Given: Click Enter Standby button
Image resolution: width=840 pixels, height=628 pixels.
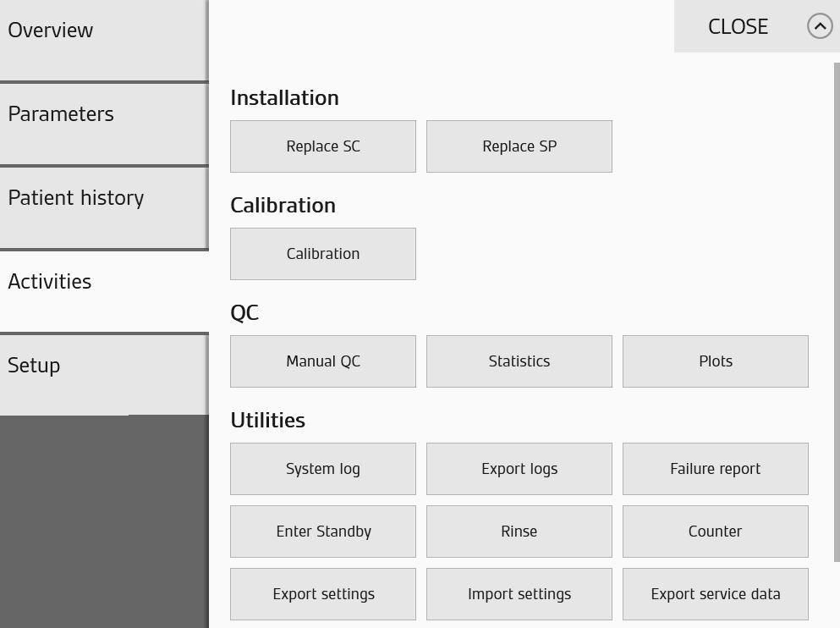Looking at the screenshot, I should 323,532.
